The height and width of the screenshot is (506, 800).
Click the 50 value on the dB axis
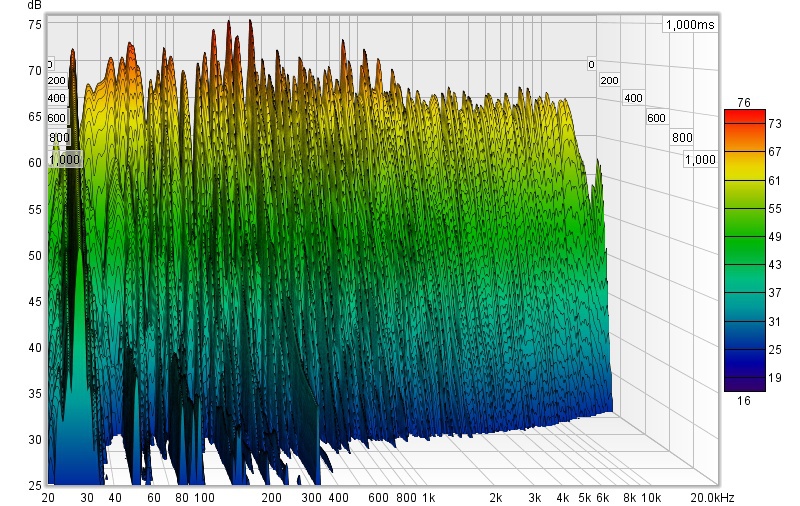coord(35,255)
